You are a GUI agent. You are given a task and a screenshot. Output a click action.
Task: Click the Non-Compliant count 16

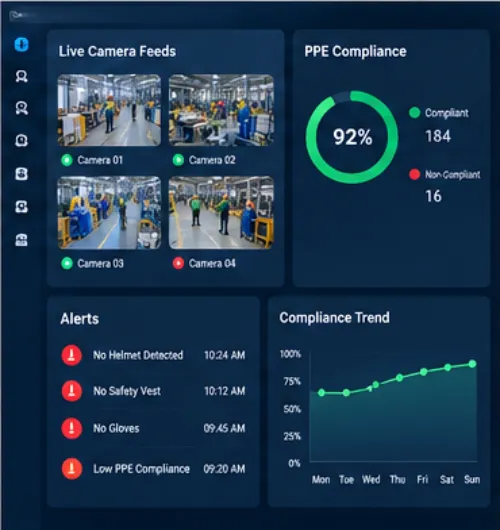[433, 196]
